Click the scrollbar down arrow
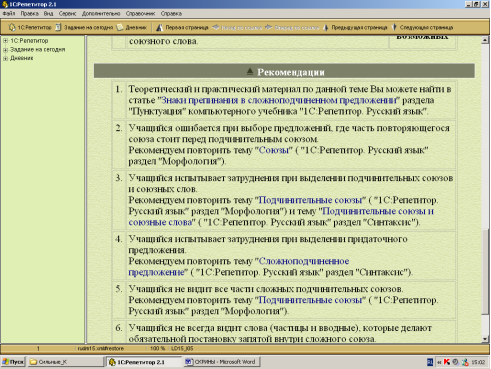 [485, 339]
